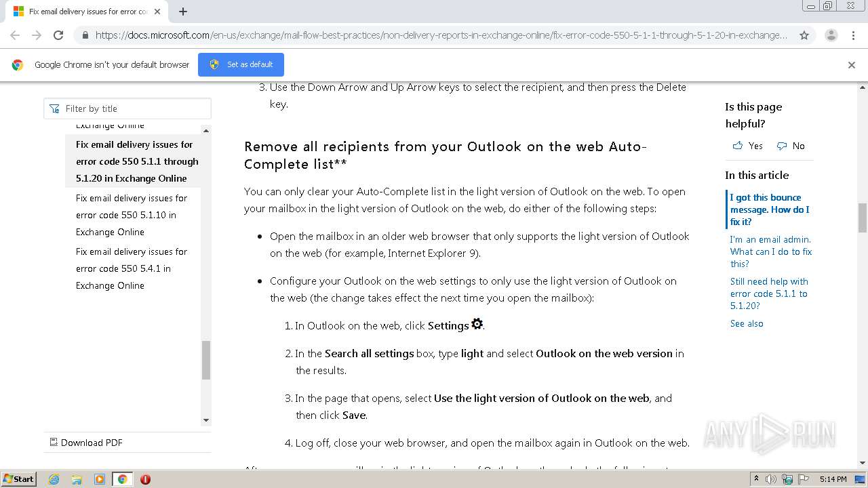Switch to Chrome in the taskbar

click(x=122, y=479)
